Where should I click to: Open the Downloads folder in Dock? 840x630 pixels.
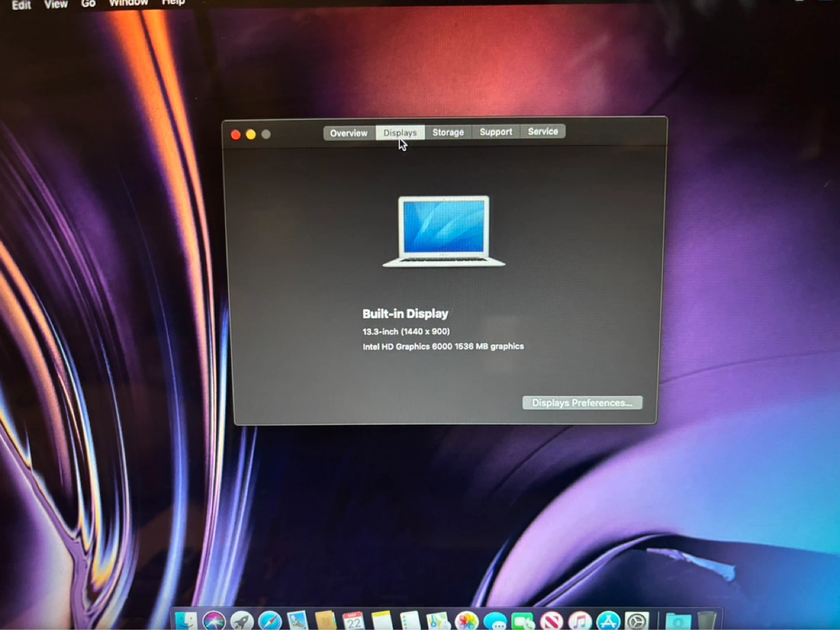[678, 621]
